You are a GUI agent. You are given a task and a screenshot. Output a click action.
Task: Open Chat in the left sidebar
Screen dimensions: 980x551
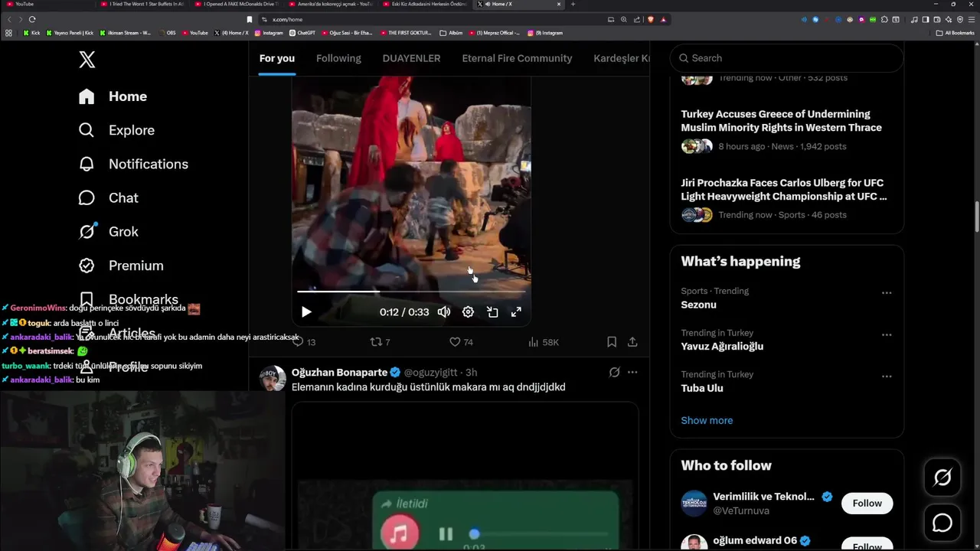point(108,197)
